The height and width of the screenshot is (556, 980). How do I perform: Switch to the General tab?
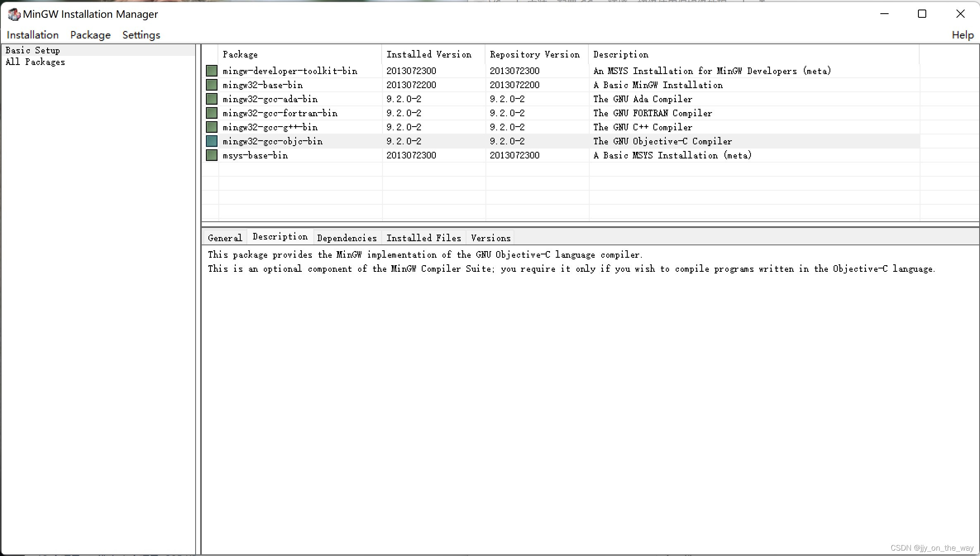click(225, 238)
